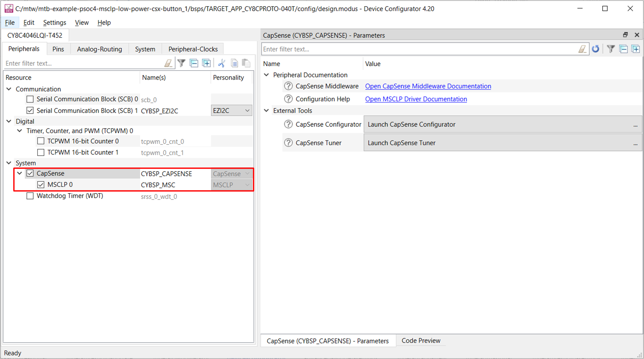644x359 pixels.
Task: Enable the Watchdog Timer (WDT)
Action: (x=30, y=196)
